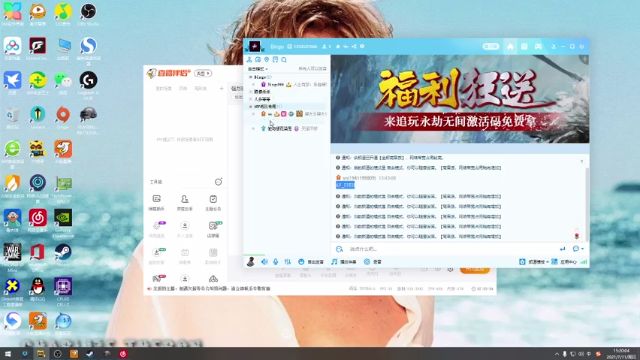Click the plus button on banner corner

click(x=585, y=59)
